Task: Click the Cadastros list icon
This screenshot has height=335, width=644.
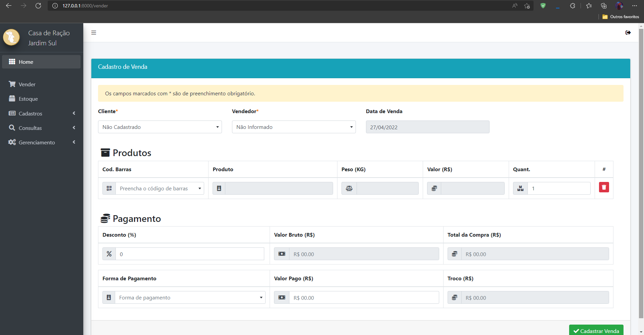Action: click(x=12, y=113)
